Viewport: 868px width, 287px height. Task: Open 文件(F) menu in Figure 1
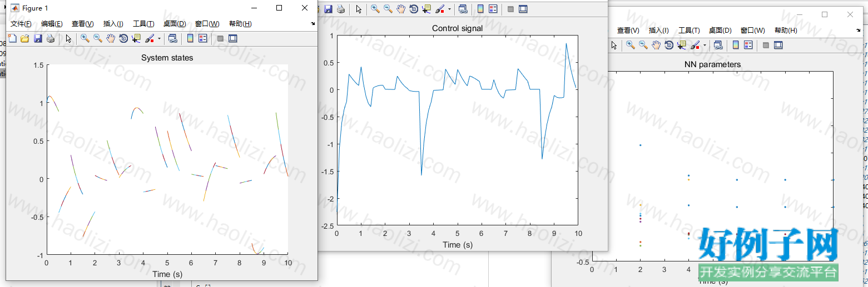pos(21,24)
